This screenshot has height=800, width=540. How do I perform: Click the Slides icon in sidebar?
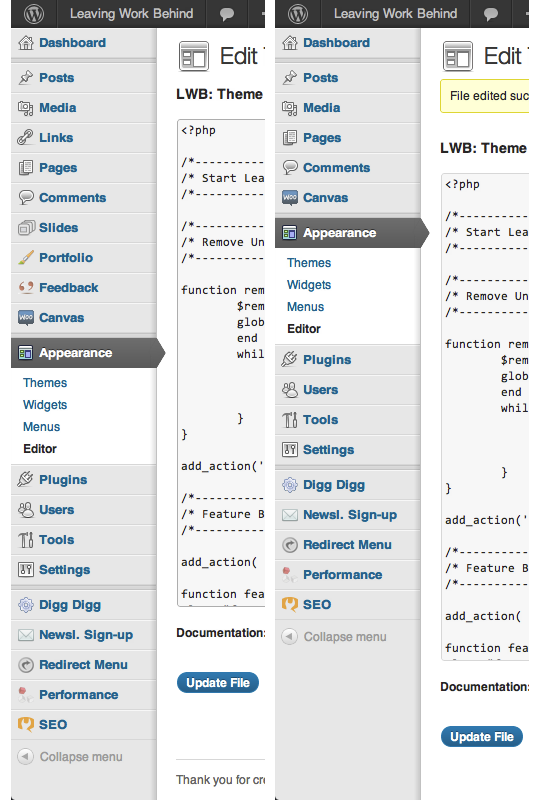tap(26, 228)
